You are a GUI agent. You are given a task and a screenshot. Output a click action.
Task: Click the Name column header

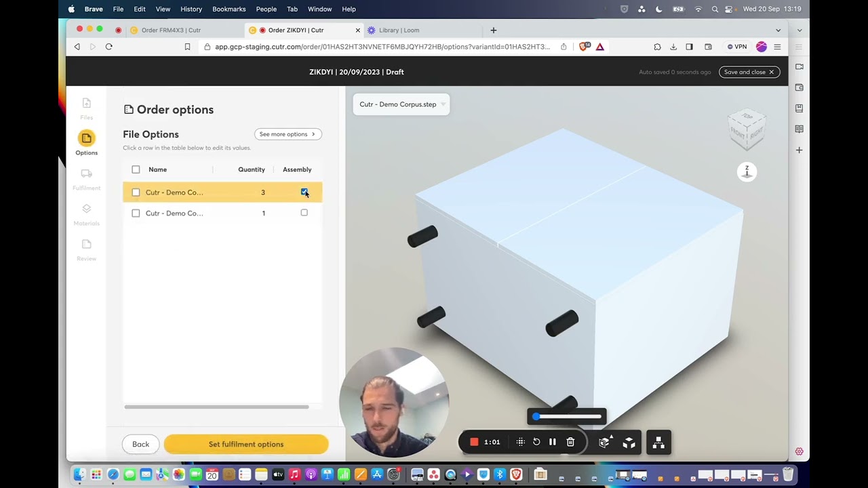pos(157,169)
